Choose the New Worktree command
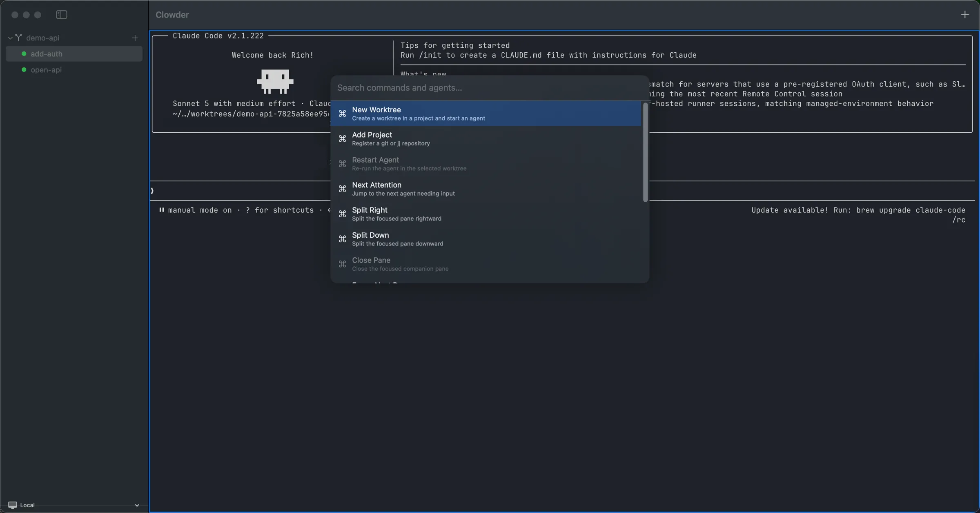980x513 pixels. point(486,114)
